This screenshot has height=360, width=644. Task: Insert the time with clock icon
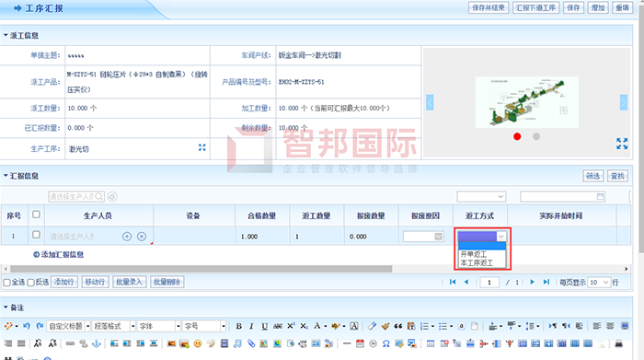(x=373, y=343)
